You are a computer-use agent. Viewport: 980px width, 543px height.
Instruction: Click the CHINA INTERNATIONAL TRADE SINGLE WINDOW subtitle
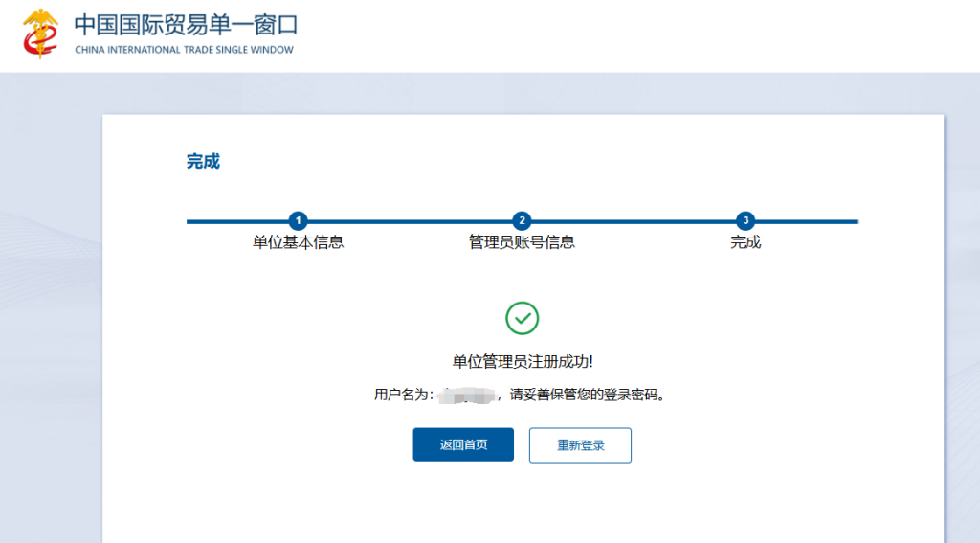click(185, 50)
